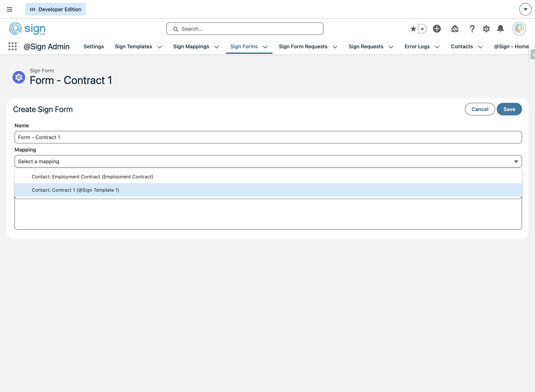Switch to the Sign Form Requests tab
535x392 pixels.
click(303, 46)
